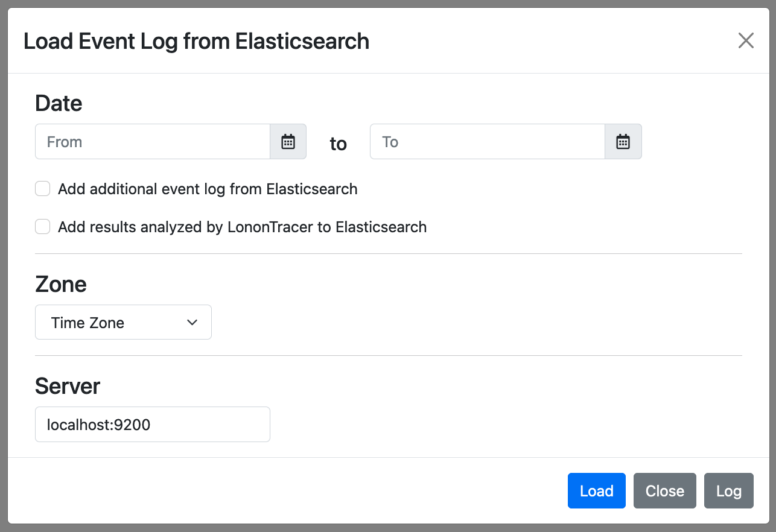Click the calendar icon beside the From field
Viewport: 776px width, 532px height.
coord(288,141)
